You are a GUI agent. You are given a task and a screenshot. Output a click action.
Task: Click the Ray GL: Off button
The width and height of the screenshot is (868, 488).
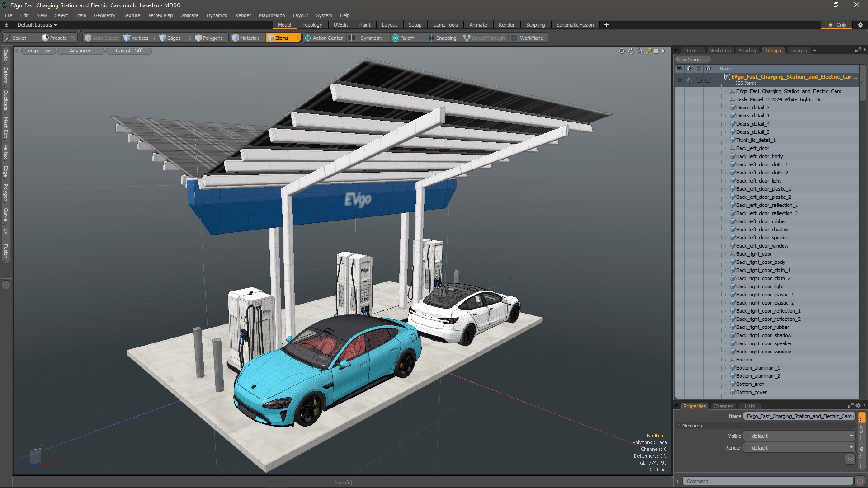(128, 51)
